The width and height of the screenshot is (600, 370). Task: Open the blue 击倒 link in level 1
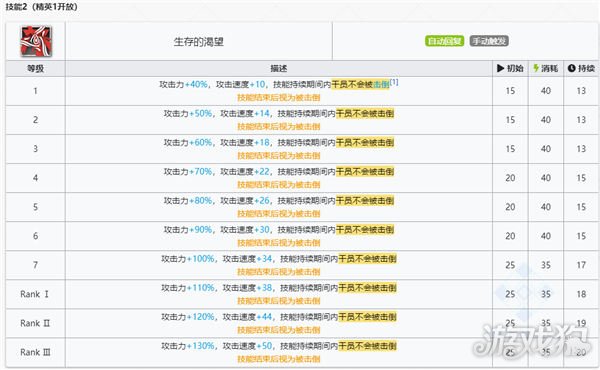coord(381,84)
